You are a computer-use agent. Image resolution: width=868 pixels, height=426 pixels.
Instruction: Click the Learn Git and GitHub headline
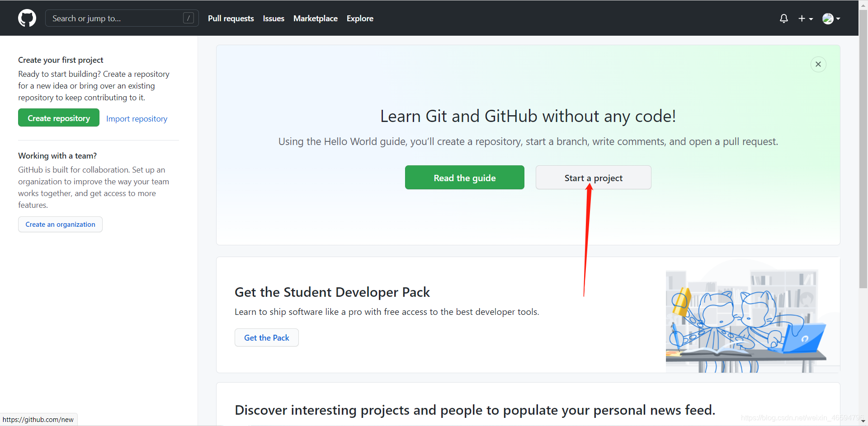[528, 116]
